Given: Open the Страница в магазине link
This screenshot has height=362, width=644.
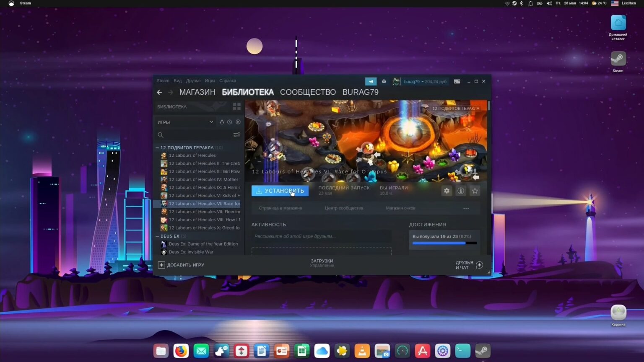Looking at the screenshot, I should tap(280, 208).
